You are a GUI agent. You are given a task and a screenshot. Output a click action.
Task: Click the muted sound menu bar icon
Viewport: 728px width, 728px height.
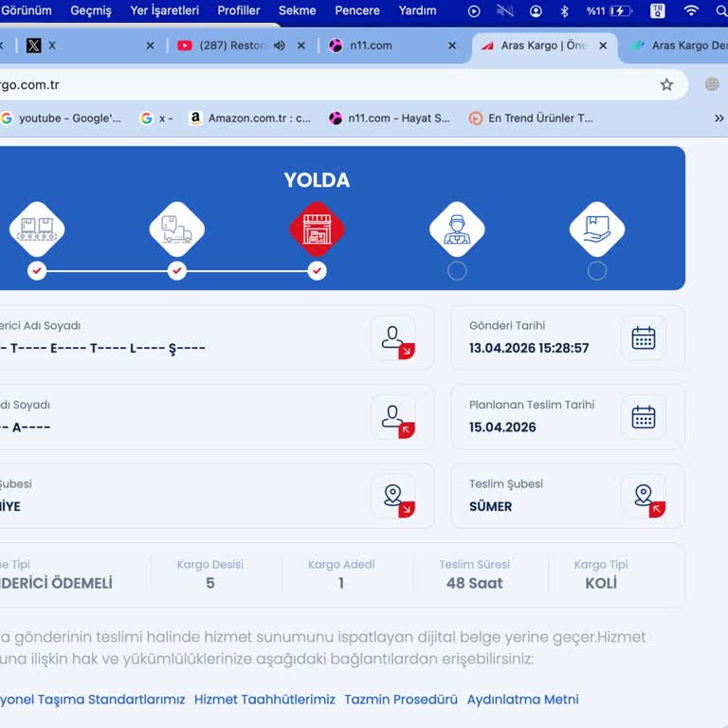click(505, 10)
